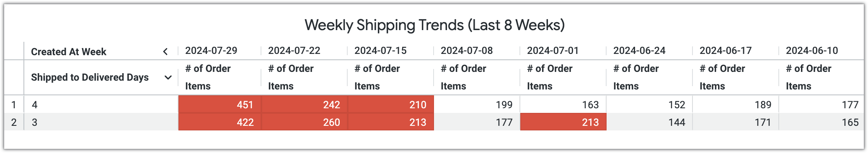868x153 pixels.
Task: Select the 2024-07-15 week column header
Action: pos(380,51)
